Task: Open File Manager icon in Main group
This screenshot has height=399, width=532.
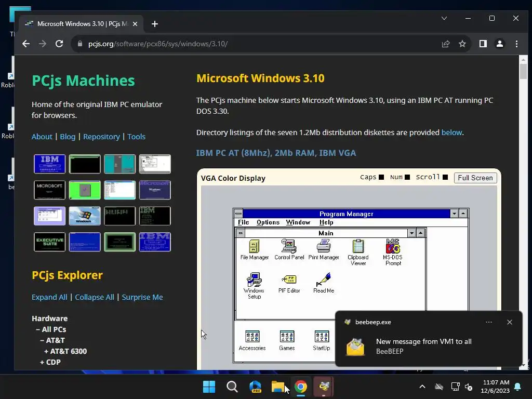Action: [x=254, y=250]
